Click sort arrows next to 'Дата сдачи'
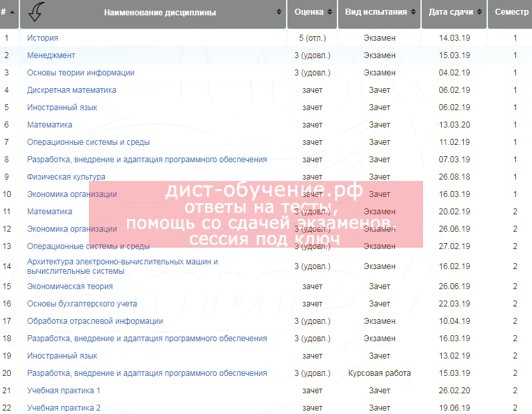 [x=479, y=12]
